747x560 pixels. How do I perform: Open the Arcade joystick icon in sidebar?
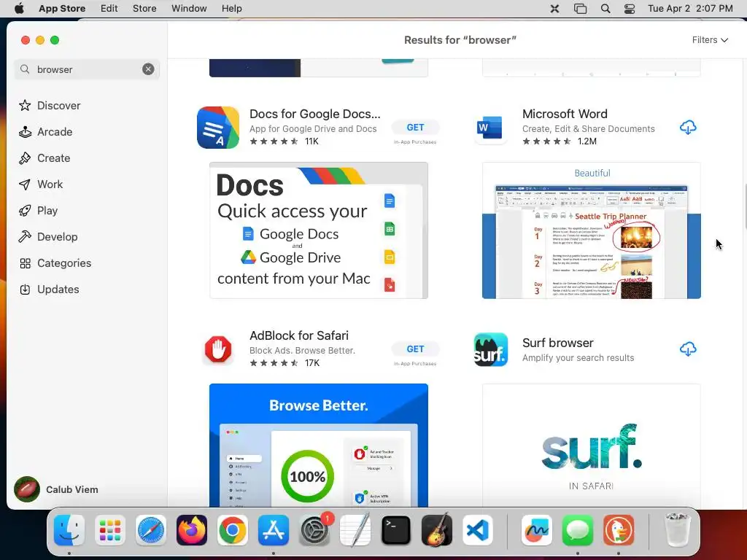pyautogui.click(x=25, y=132)
